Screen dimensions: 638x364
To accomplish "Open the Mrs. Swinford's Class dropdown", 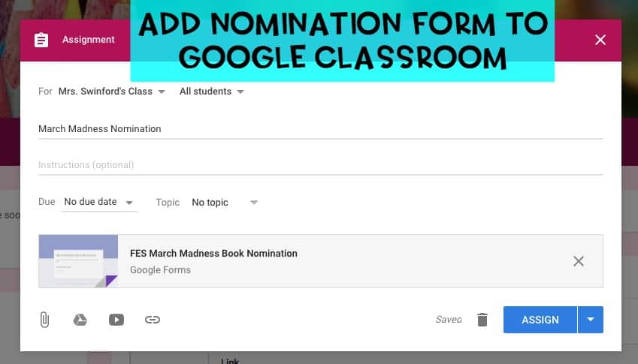I will (112, 92).
